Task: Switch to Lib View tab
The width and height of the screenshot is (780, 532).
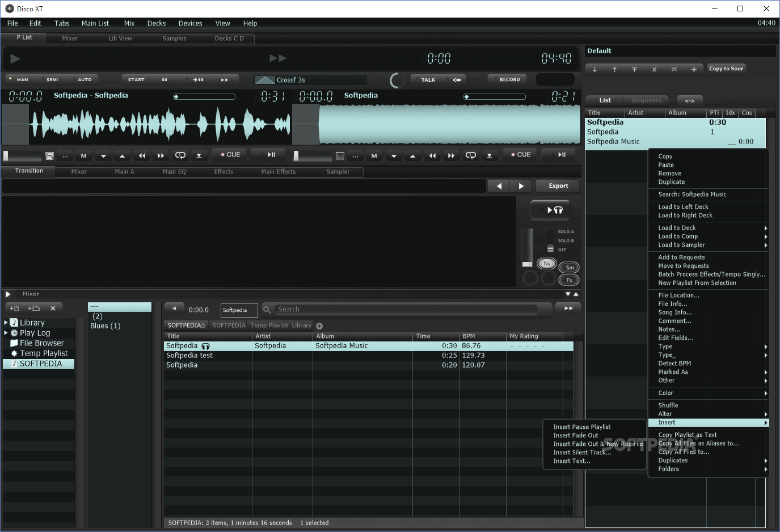Action: pyautogui.click(x=120, y=39)
